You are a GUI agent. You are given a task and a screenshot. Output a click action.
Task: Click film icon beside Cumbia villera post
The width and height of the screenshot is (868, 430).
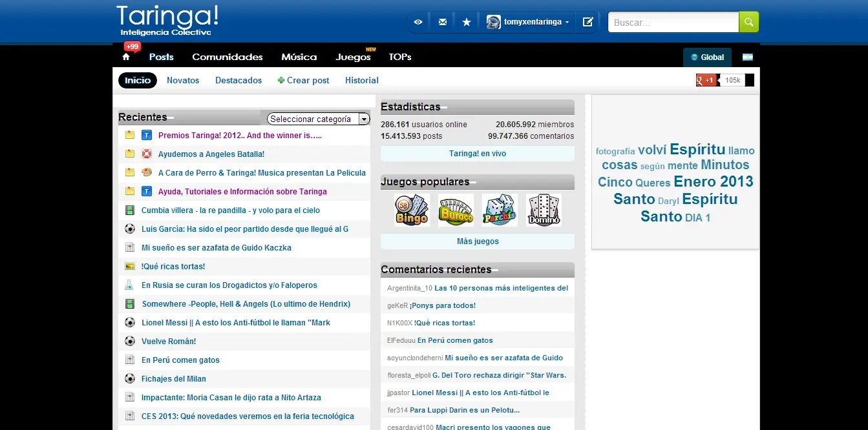coord(130,210)
